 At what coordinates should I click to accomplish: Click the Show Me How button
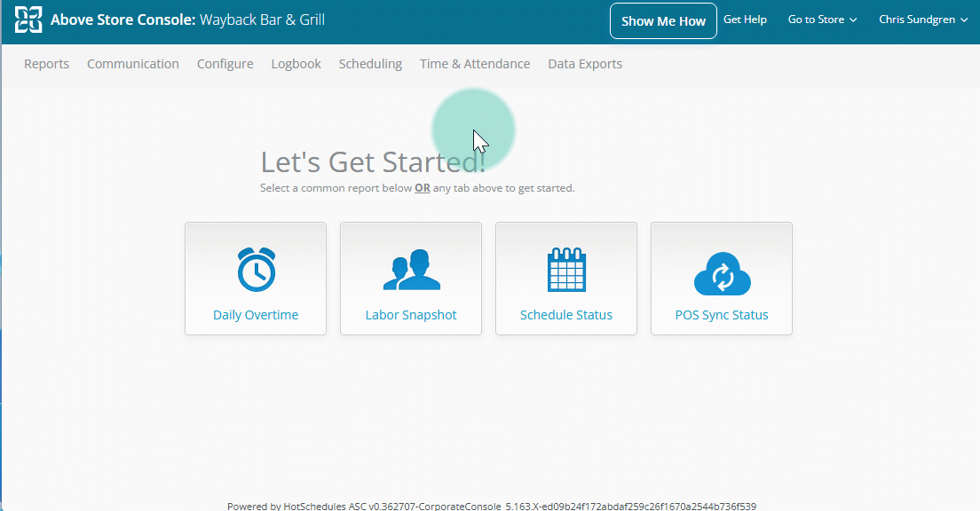tap(663, 20)
